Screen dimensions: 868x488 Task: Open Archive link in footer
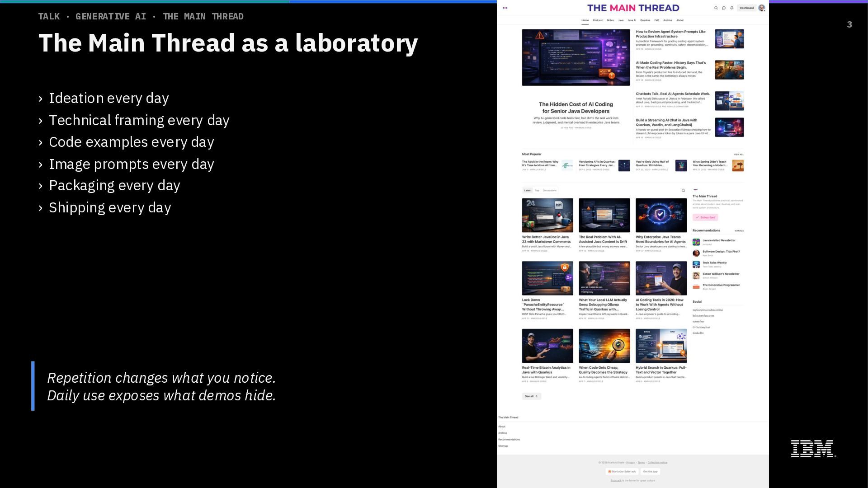503,433
